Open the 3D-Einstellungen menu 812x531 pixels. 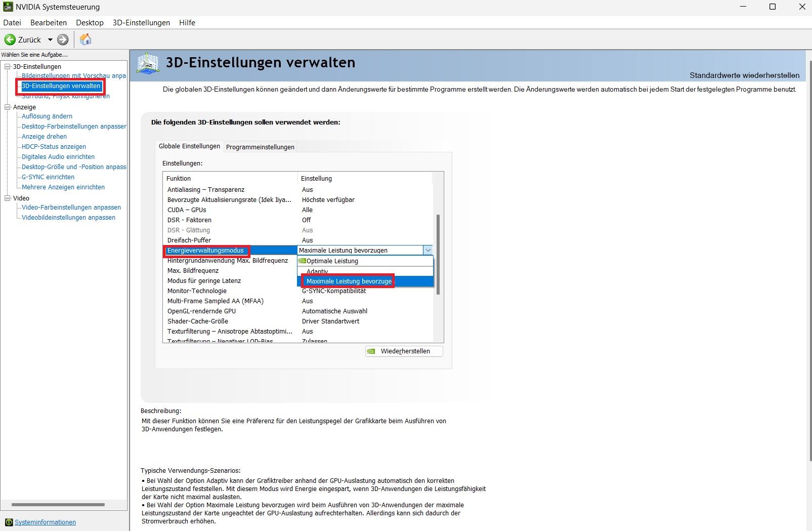point(141,23)
